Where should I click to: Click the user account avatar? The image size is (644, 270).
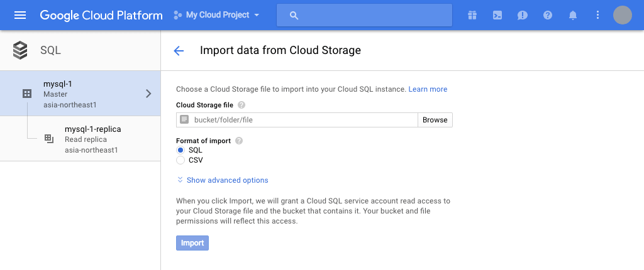click(622, 15)
